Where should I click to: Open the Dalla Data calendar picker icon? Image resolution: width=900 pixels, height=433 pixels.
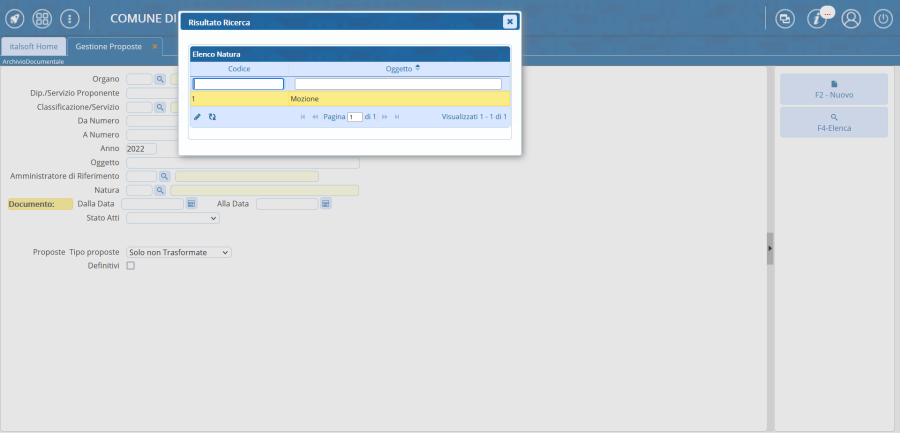tap(191, 204)
